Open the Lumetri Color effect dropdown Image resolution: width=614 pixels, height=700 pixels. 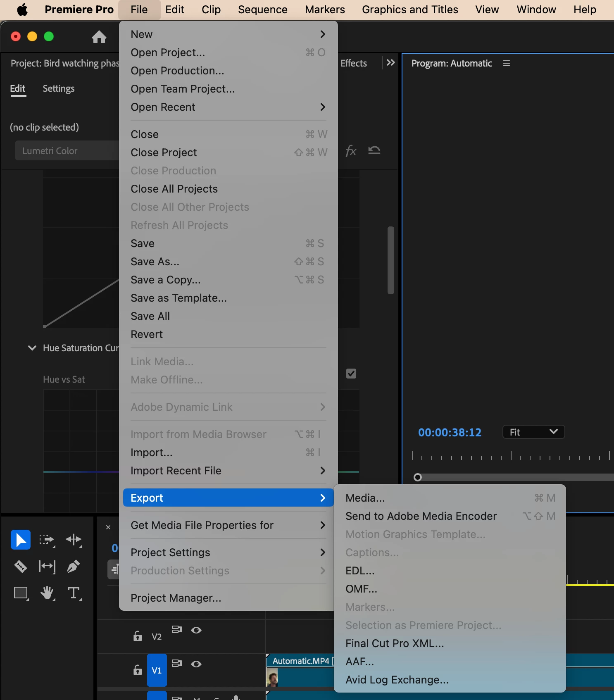click(x=67, y=151)
